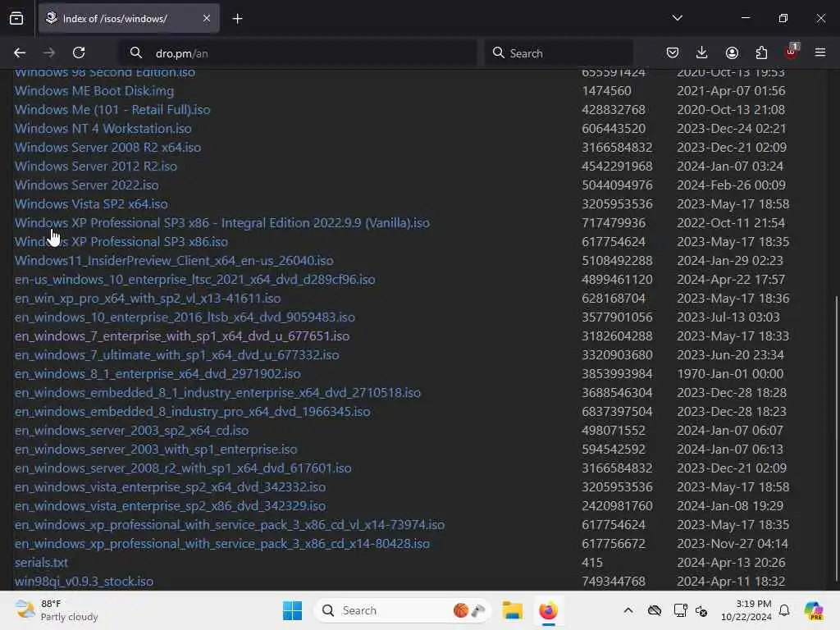Click the Firefox taskbar icon
This screenshot has width=840, height=630.
548,610
